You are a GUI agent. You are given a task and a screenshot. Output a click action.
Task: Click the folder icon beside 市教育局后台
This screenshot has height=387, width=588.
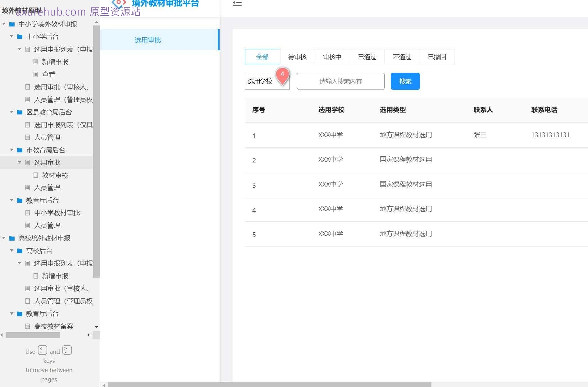pyautogui.click(x=19, y=150)
